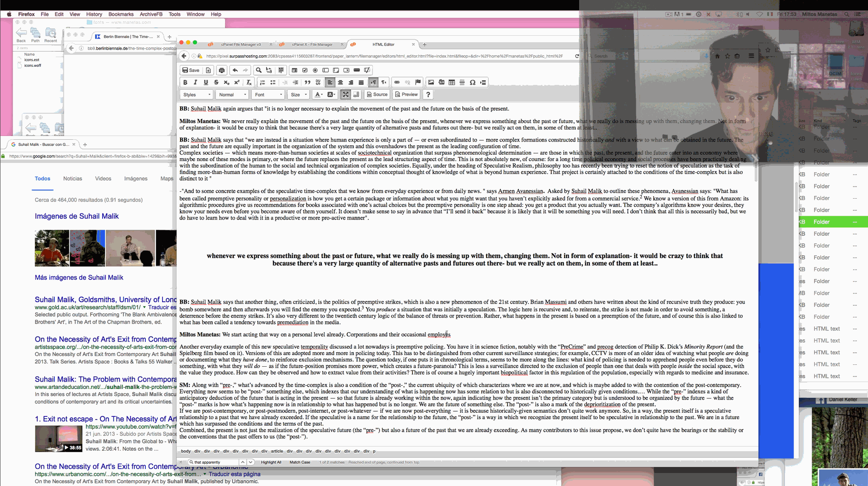Open the Find magnifier tool in the editor toolbar
Image resolution: width=868 pixels, height=486 pixels.
click(x=259, y=70)
